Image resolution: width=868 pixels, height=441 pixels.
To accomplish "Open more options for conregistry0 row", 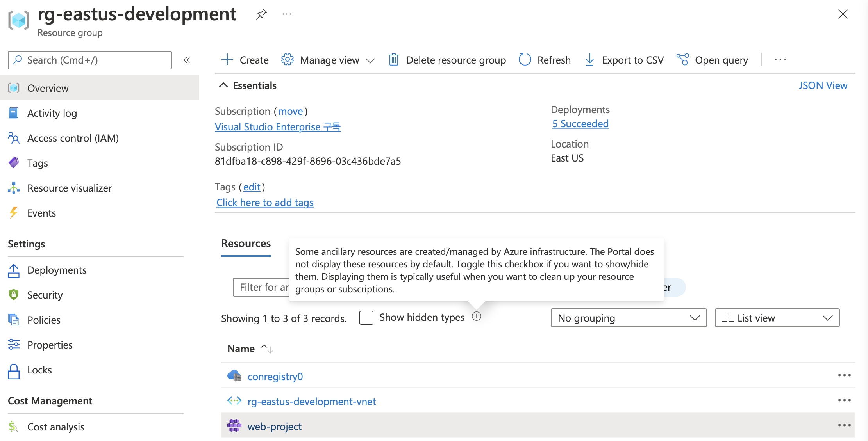I will tap(844, 375).
